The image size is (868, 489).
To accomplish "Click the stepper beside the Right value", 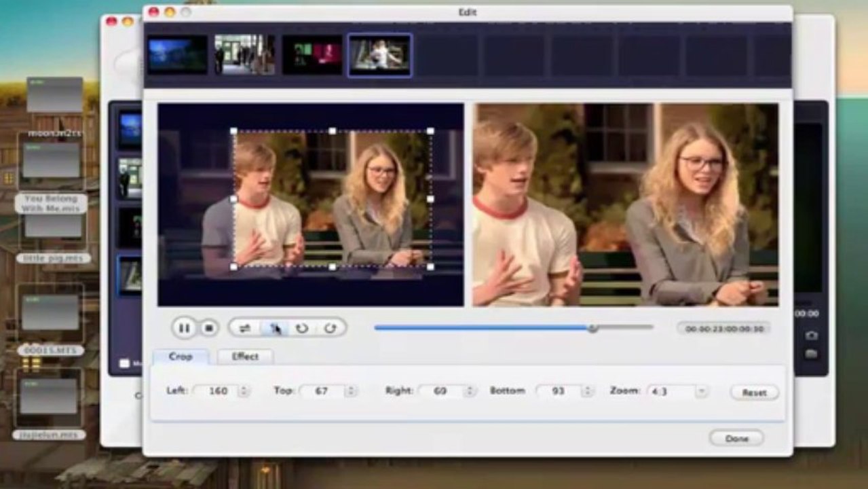I will (469, 391).
